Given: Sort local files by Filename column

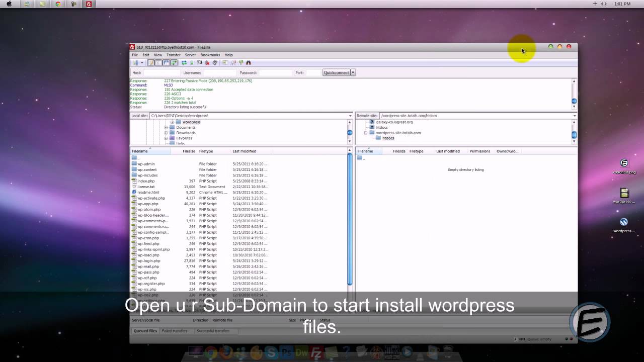Looking at the screenshot, I should [x=150, y=151].
